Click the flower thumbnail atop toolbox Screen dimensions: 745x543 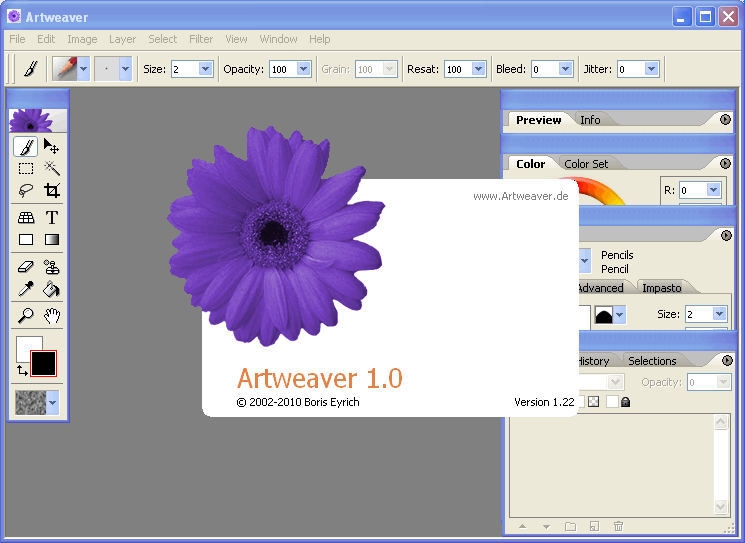click(38, 121)
